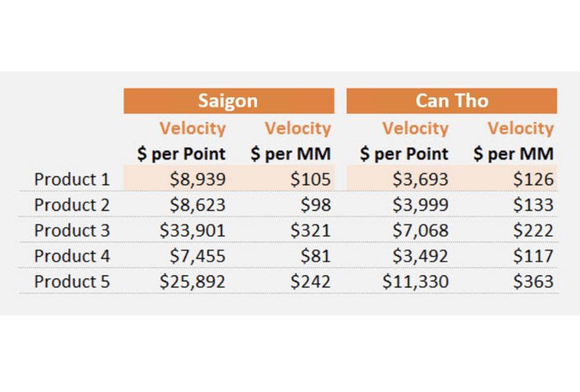Select the Saigon header cell
Viewport: 580px width, 392px height.
click(229, 100)
